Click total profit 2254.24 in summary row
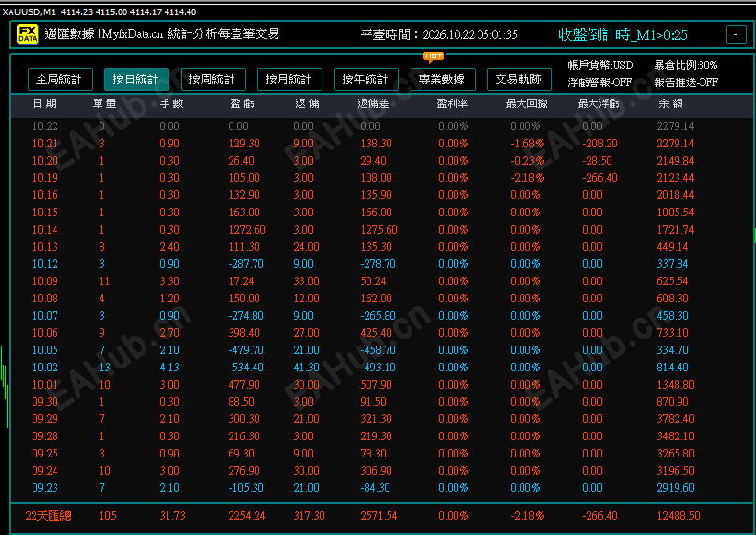756x535 pixels. (x=246, y=516)
